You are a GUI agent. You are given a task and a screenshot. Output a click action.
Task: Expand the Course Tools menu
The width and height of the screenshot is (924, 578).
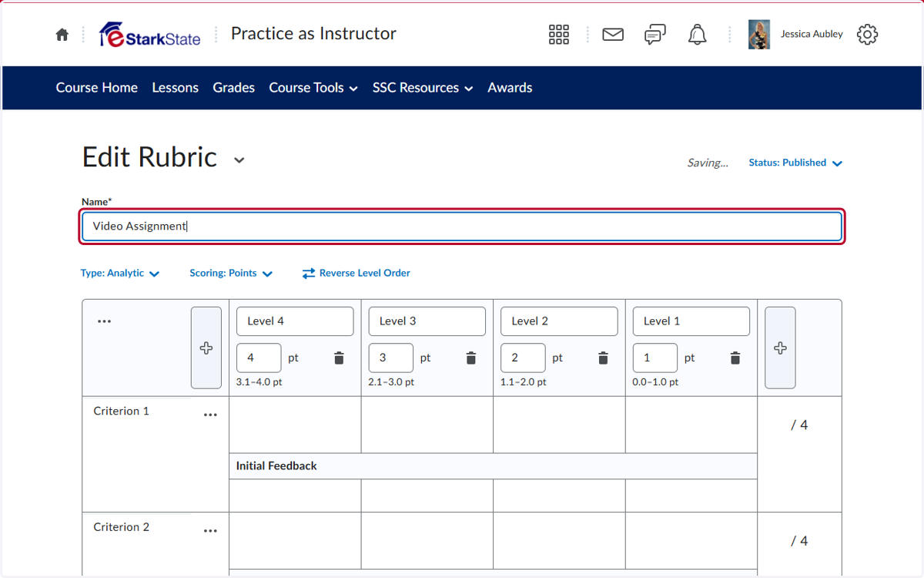tap(313, 88)
